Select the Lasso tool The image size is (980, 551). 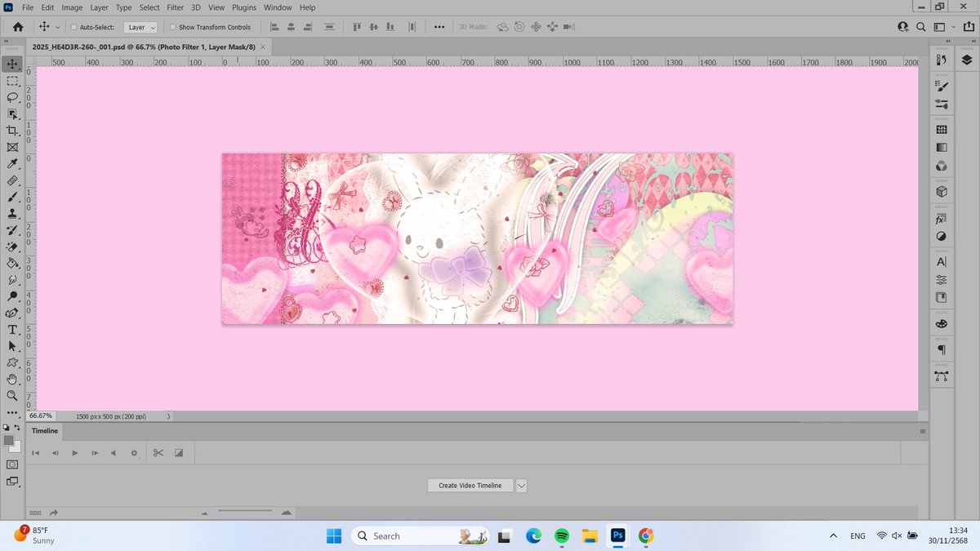tap(12, 97)
